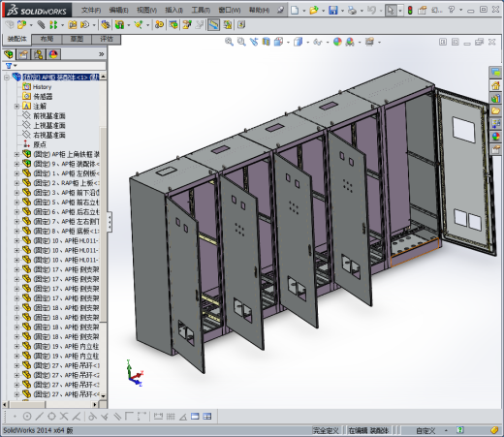
Task: Toggle the highlighted assembly toolbar button
Action: (213, 24)
